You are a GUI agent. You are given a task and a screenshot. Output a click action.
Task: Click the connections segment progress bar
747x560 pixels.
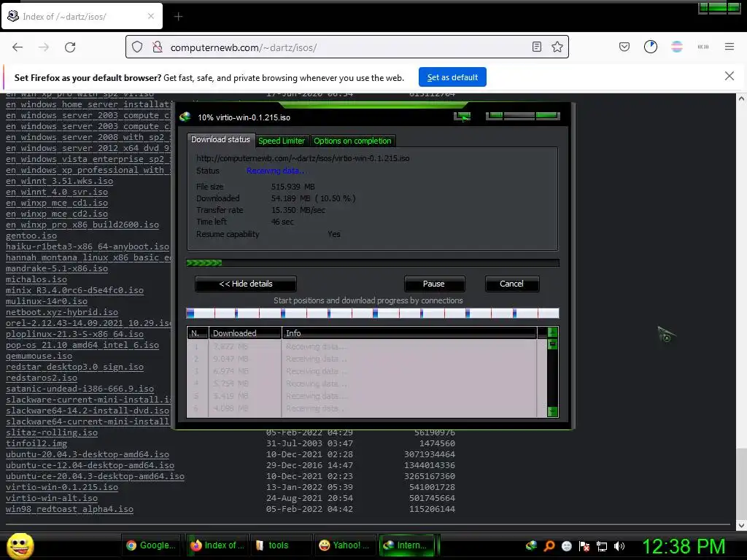(x=373, y=313)
